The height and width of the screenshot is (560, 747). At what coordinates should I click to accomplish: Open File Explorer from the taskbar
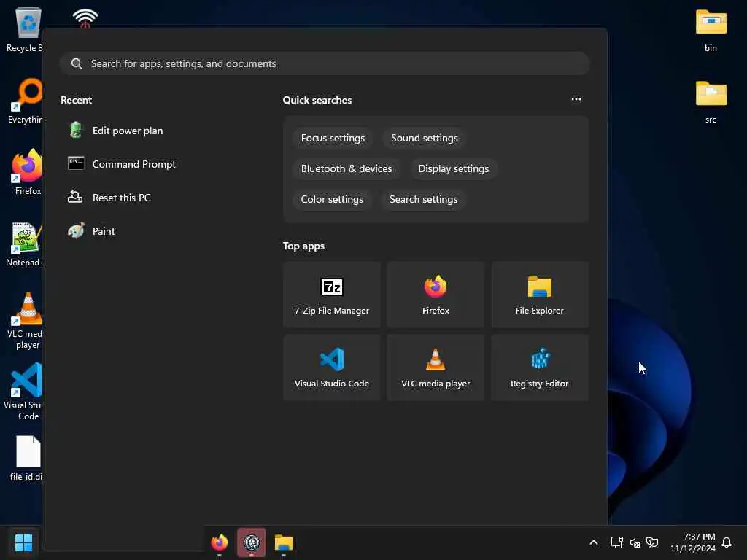point(284,542)
